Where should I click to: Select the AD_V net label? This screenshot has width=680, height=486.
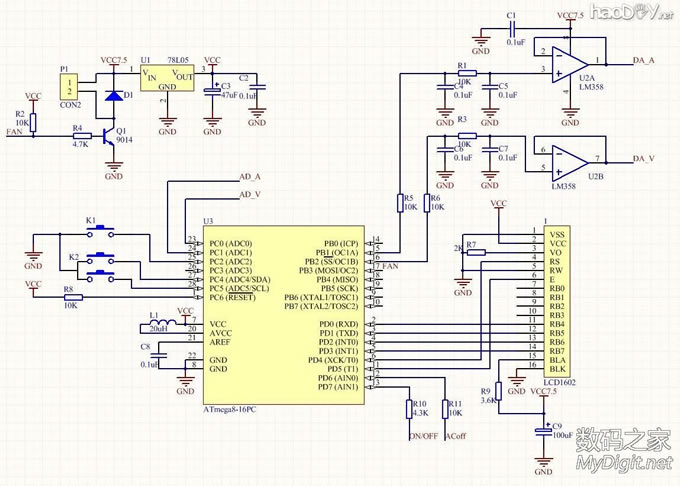pos(250,194)
